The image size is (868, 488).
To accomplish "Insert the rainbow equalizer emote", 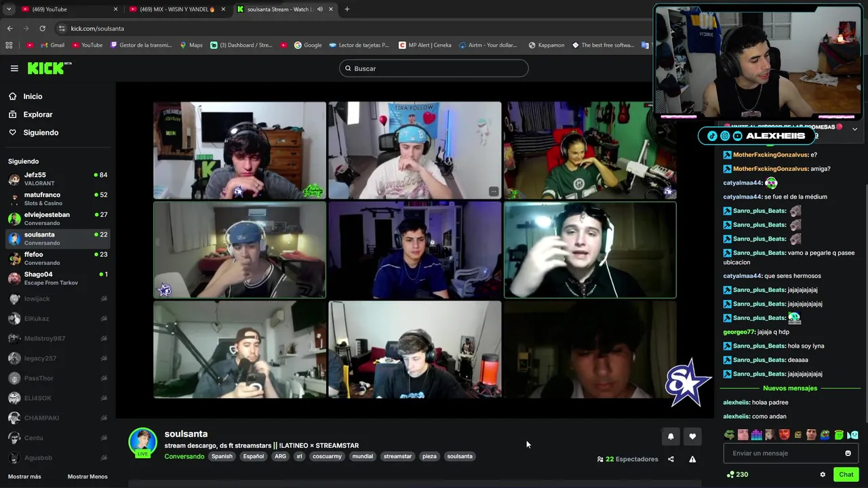I will click(757, 434).
